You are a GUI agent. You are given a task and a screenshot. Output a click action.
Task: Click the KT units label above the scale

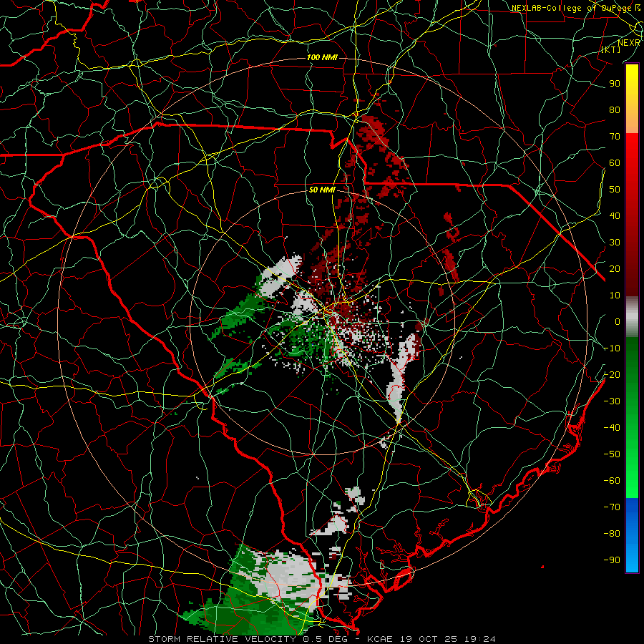[x=611, y=49]
